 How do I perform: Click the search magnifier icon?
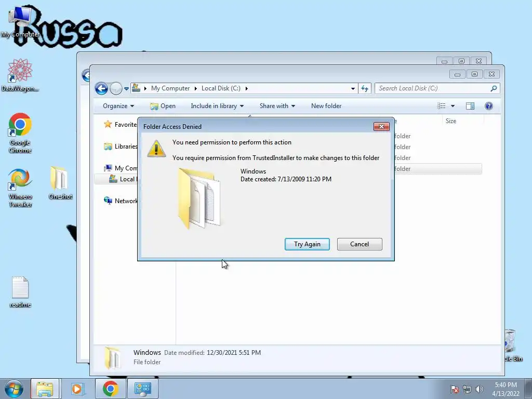click(494, 88)
